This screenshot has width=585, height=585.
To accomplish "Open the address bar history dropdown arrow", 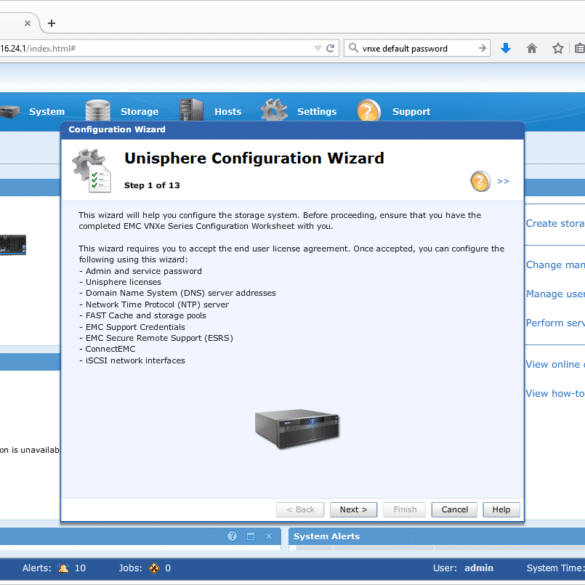I will 317,49.
